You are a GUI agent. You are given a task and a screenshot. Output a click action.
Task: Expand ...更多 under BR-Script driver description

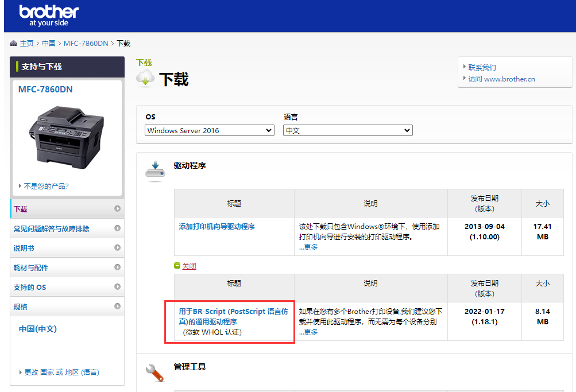click(x=308, y=332)
